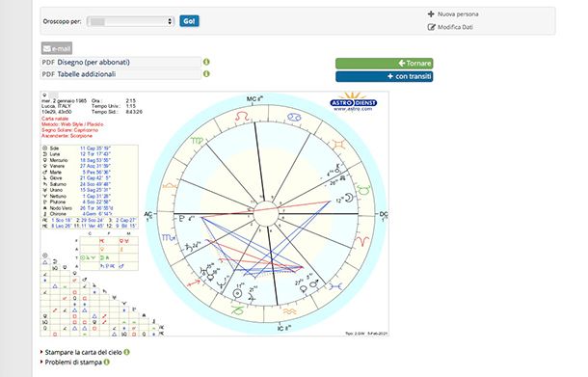588x377 pixels.
Task: Open the Oroscopo per person dropdown
Action: coord(130,21)
